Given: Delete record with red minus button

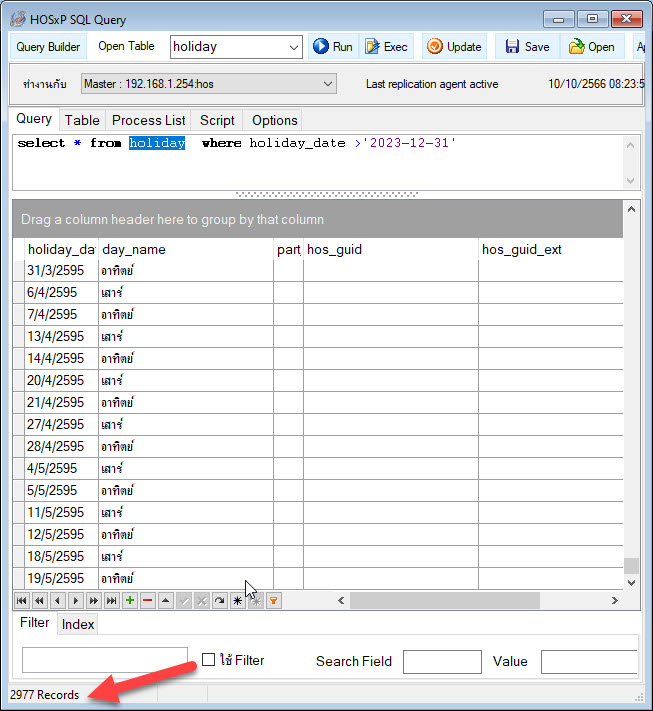Looking at the screenshot, I should tap(148, 601).
